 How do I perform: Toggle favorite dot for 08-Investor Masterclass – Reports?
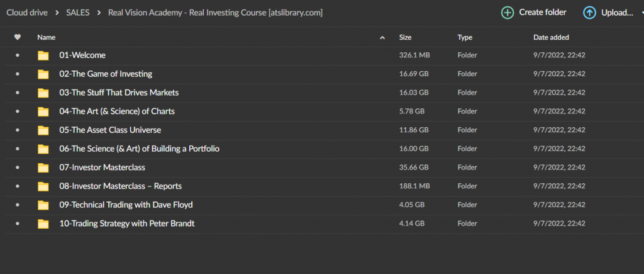click(17, 186)
